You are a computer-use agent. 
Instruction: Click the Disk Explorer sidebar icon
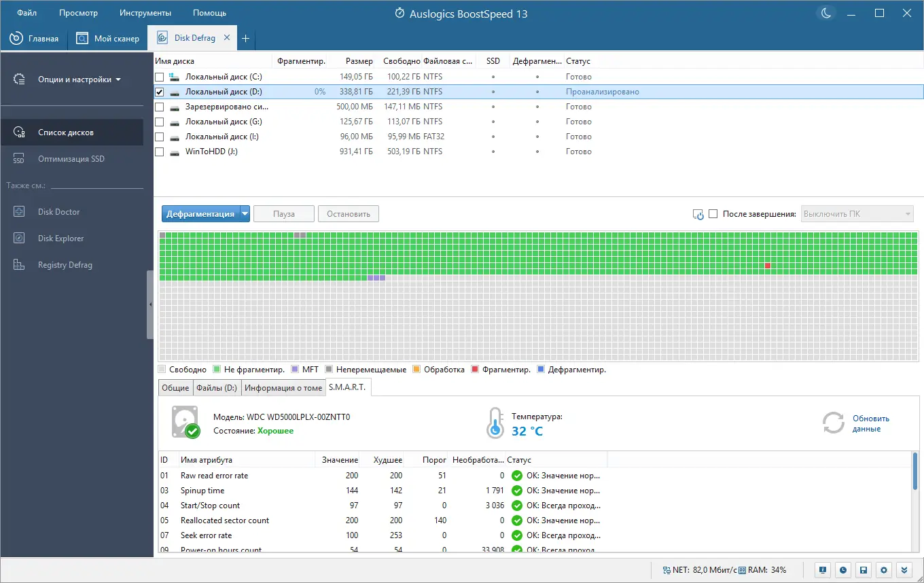click(19, 238)
